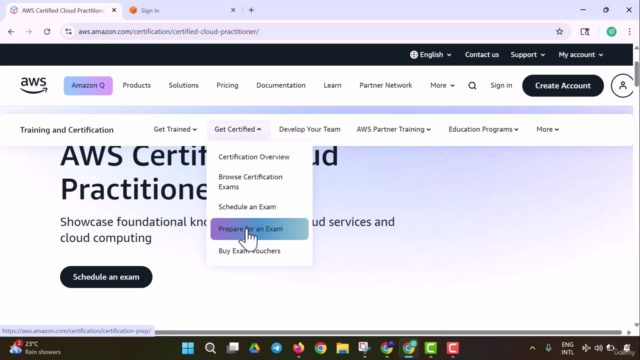The image size is (640, 360).
Task: Click the green Chrome profile icon
Action: click(611, 31)
